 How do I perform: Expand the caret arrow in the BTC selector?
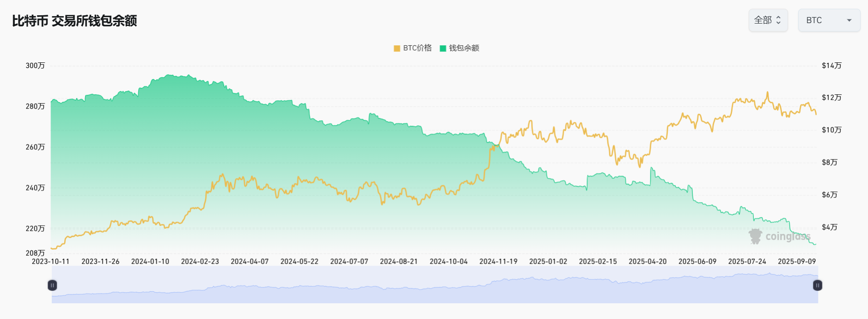[849, 20]
